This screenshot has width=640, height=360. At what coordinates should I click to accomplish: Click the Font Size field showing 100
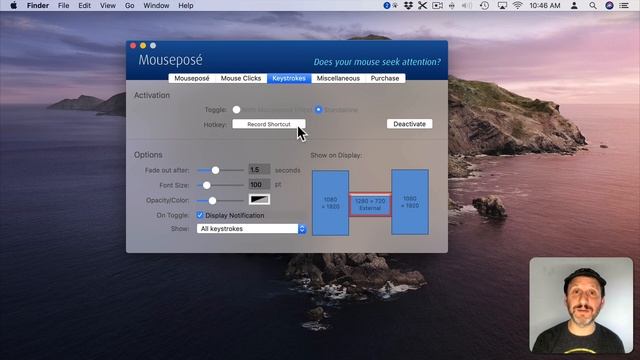(x=259, y=184)
